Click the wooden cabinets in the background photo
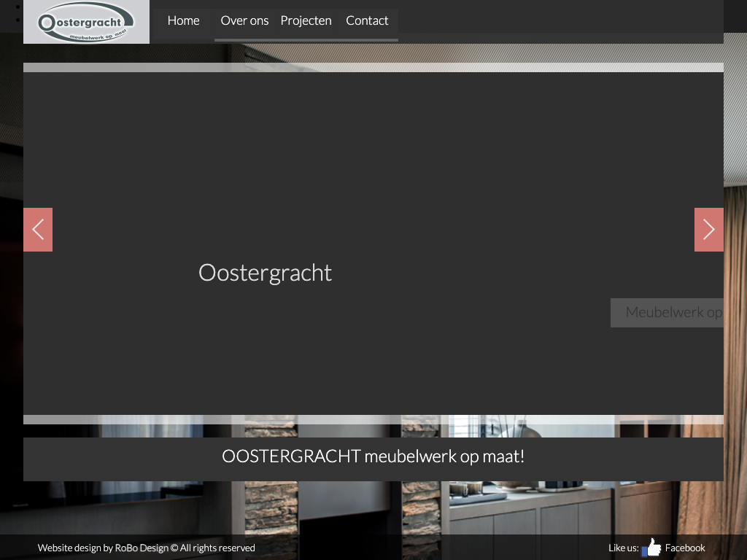The image size is (747, 560). (x=540, y=518)
